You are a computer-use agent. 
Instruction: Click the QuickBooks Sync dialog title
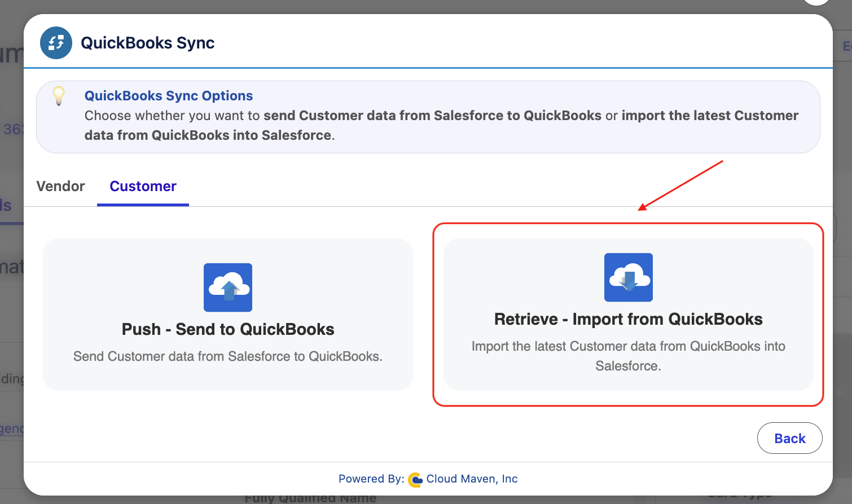[x=148, y=43]
